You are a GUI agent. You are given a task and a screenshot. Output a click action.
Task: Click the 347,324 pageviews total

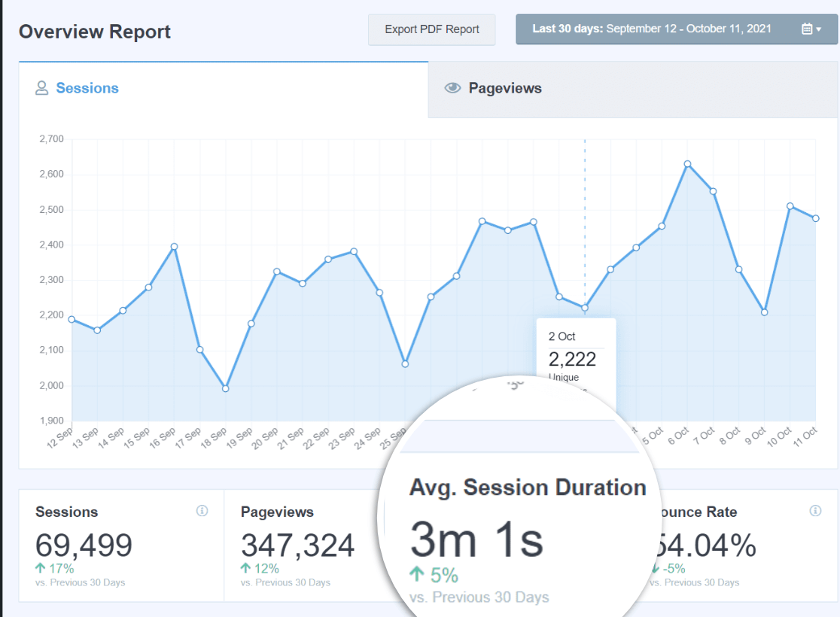pos(297,546)
